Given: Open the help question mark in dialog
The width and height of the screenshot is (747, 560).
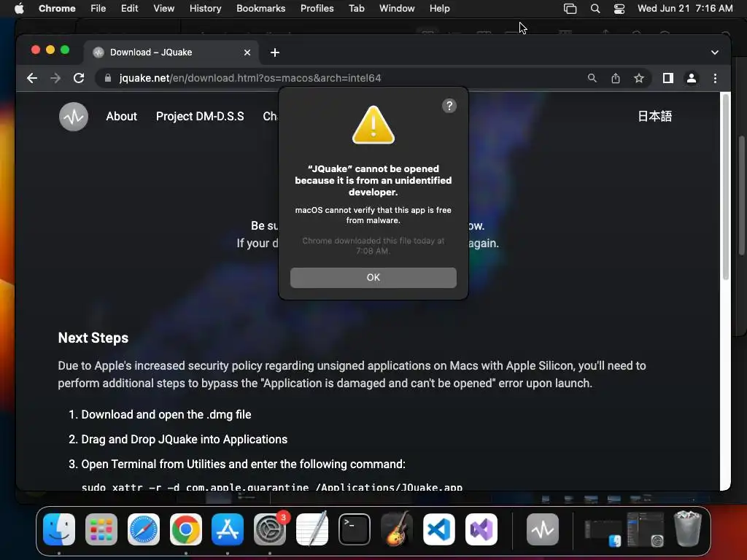Looking at the screenshot, I should (x=449, y=106).
